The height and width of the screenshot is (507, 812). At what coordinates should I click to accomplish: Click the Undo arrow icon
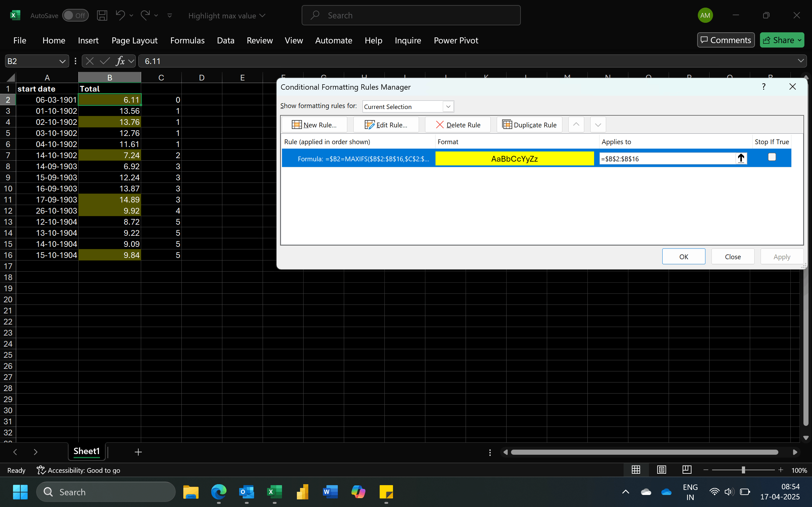(x=120, y=15)
